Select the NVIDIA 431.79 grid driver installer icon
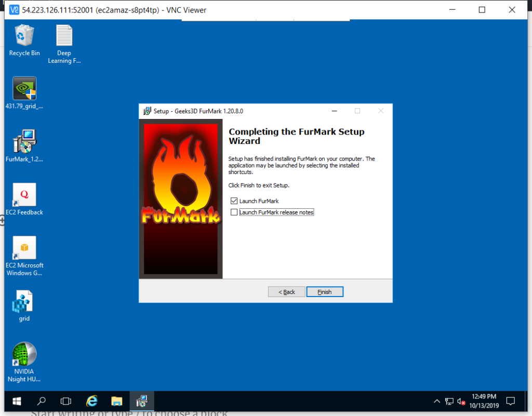532x416 pixels. click(x=24, y=89)
